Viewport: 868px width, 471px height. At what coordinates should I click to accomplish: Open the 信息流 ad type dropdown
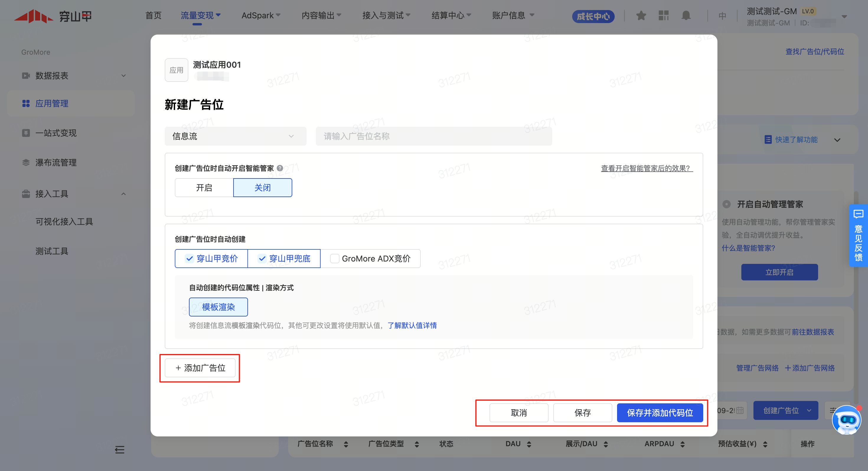[x=235, y=136]
